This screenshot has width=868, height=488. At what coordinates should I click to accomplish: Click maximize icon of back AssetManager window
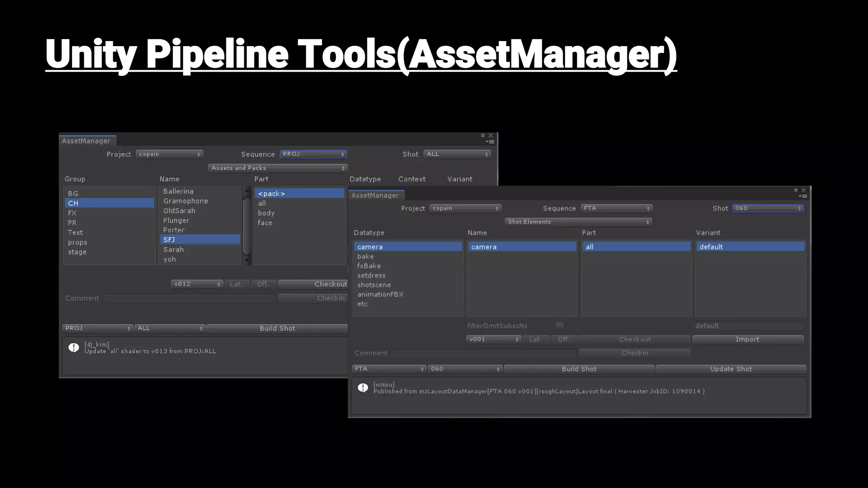click(483, 136)
